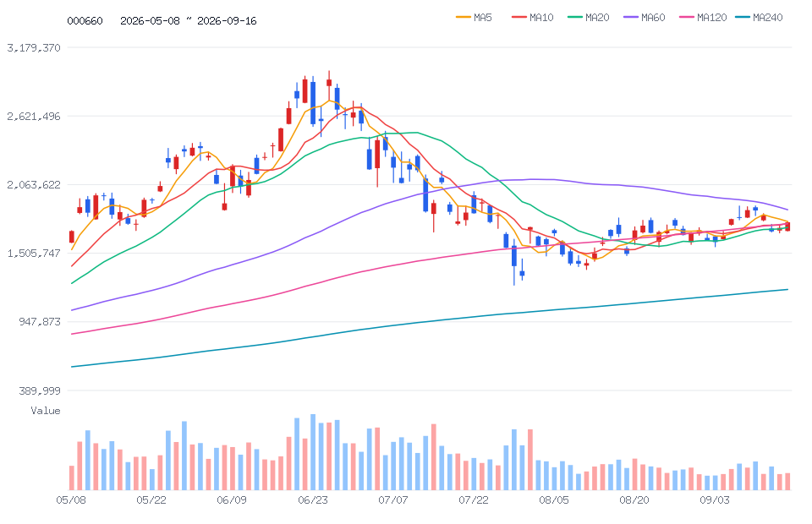Click the ticker code 000660

(x=85, y=20)
